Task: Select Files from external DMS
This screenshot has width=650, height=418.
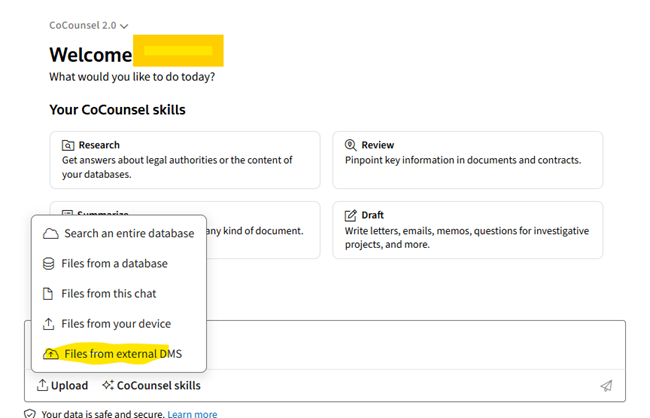Action: (x=121, y=354)
